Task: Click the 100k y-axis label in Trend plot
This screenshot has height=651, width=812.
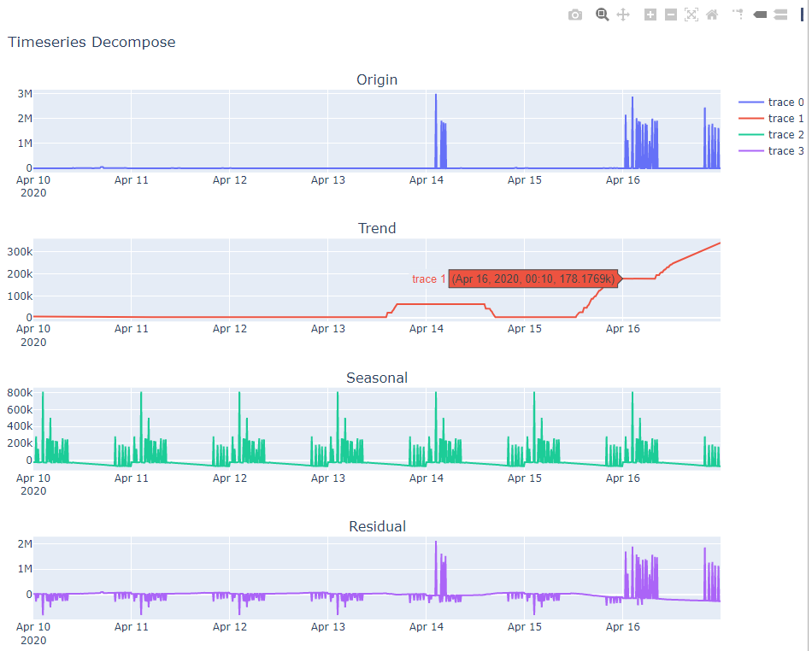Action: click(x=20, y=296)
